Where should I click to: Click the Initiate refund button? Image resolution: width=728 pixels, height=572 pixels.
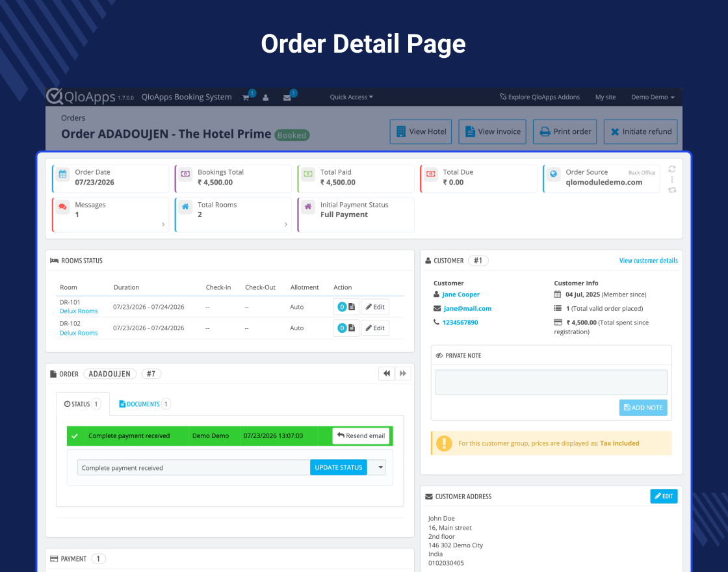pyautogui.click(x=640, y=131)
